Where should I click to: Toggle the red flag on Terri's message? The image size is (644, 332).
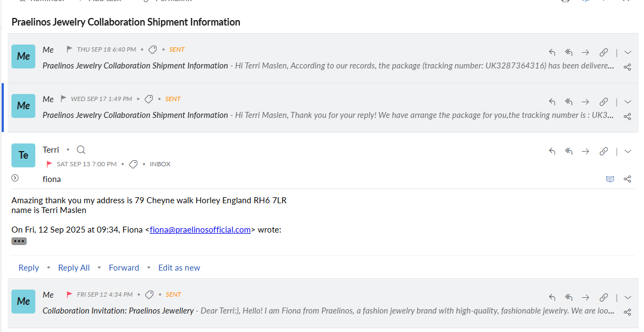coord(49,164)
